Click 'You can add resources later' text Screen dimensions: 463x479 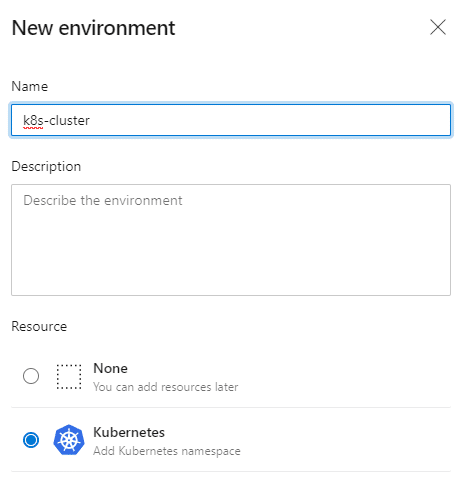pos(166,387)
